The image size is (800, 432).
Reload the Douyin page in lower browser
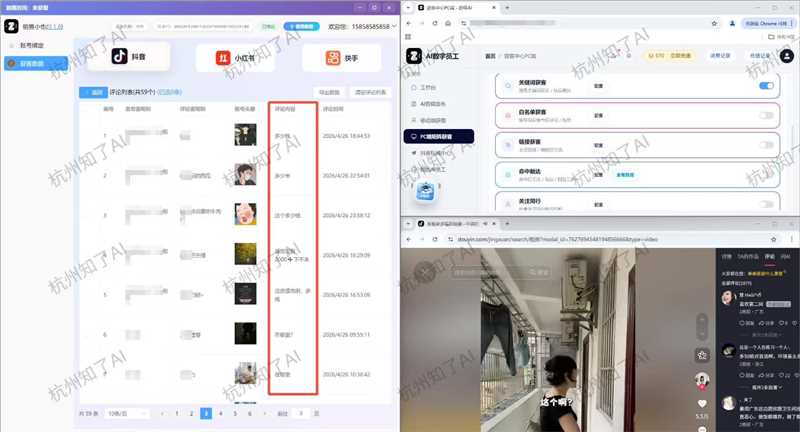click(x=435, y=239)
